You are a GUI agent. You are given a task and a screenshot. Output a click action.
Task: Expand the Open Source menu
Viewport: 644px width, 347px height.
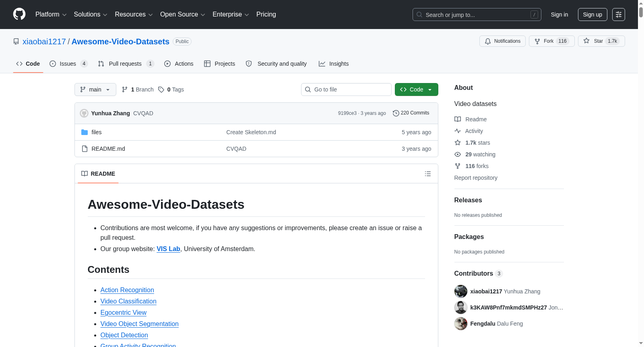pyautogui.click(x=183, y=15)
